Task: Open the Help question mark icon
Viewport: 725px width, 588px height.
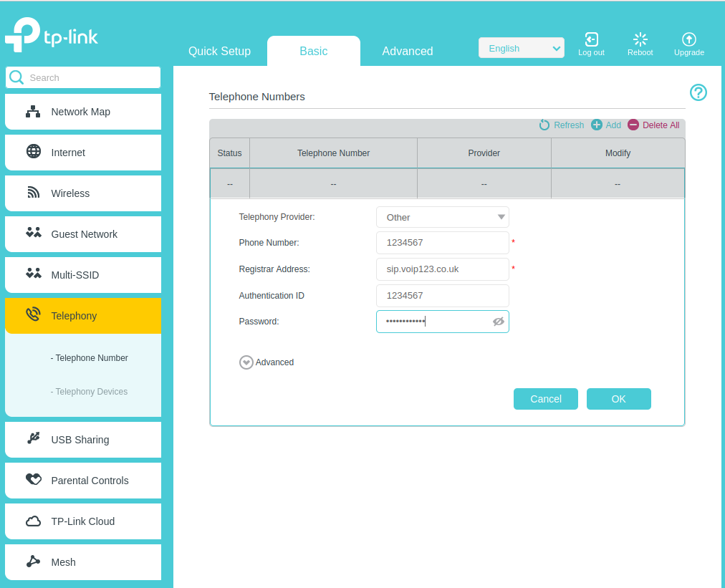Action: pyautogui.click(x=698, y=92)
